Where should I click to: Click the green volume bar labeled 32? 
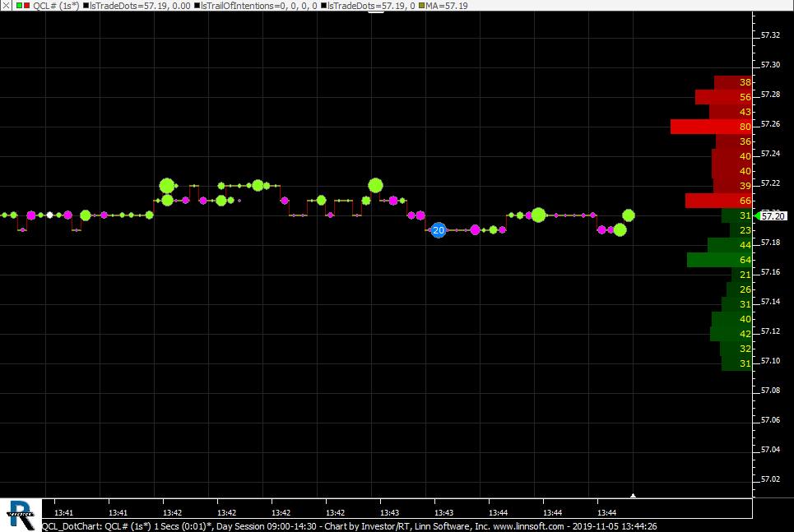coord(736,349)
